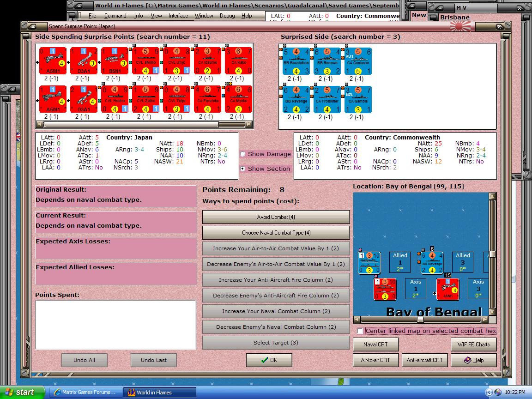Select the BB Resolution battleship counter
This screenshot has height=399, width=532.
point(296,61)
